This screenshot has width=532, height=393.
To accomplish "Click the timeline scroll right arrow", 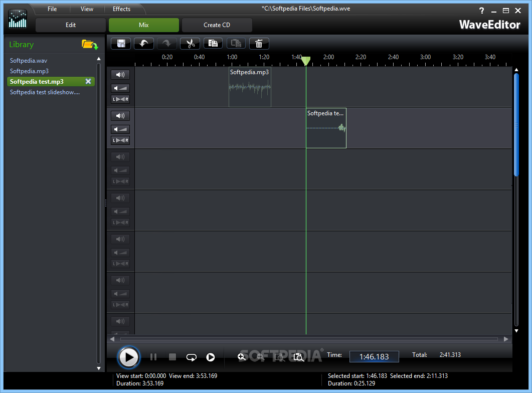I will 506,339.
